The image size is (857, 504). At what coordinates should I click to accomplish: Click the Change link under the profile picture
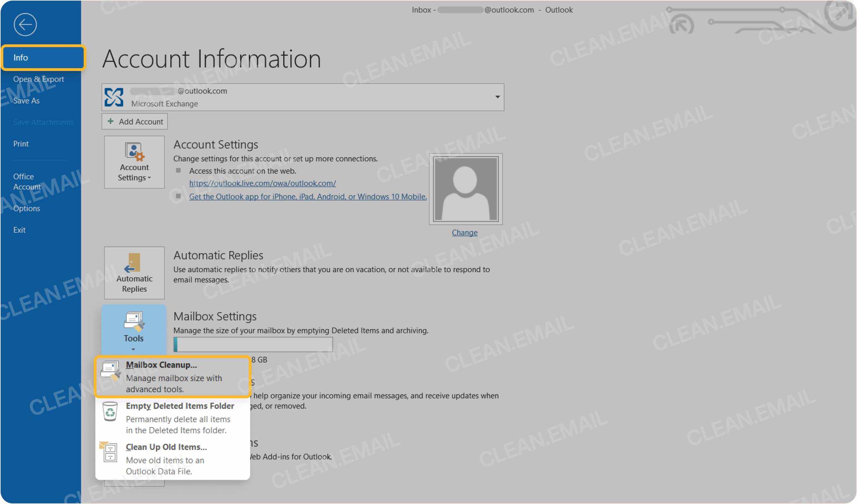(464, 232)
